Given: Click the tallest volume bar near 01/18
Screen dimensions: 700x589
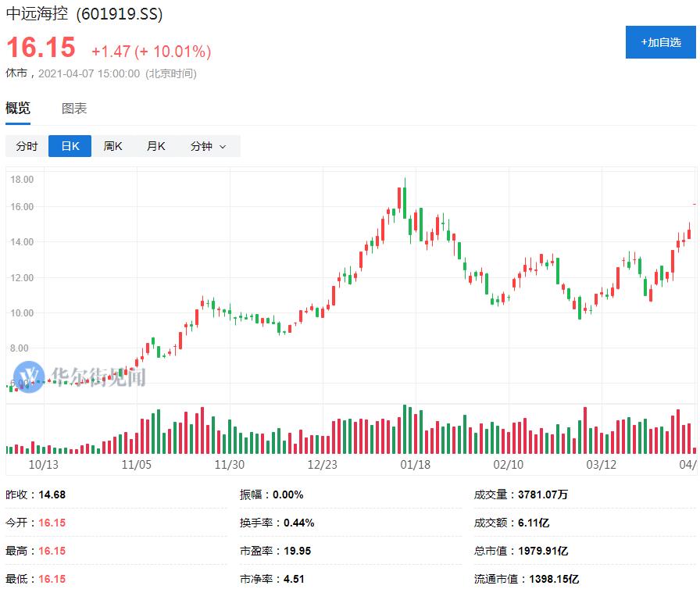Looking at the screenshot, I should [405, 430].
